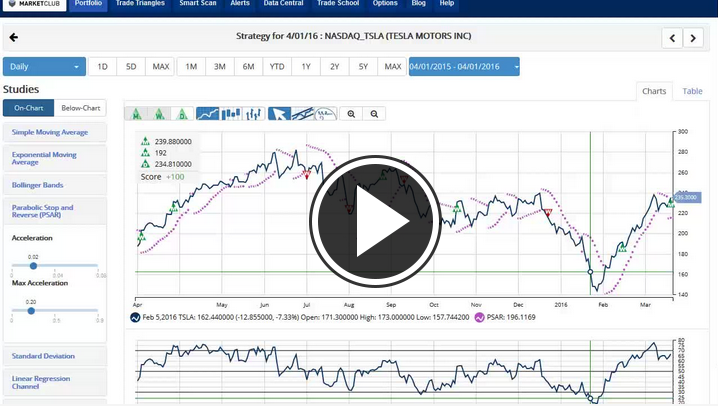Select the line chart type icon
The width and height of the screenshot is (718, 406).
208,114
